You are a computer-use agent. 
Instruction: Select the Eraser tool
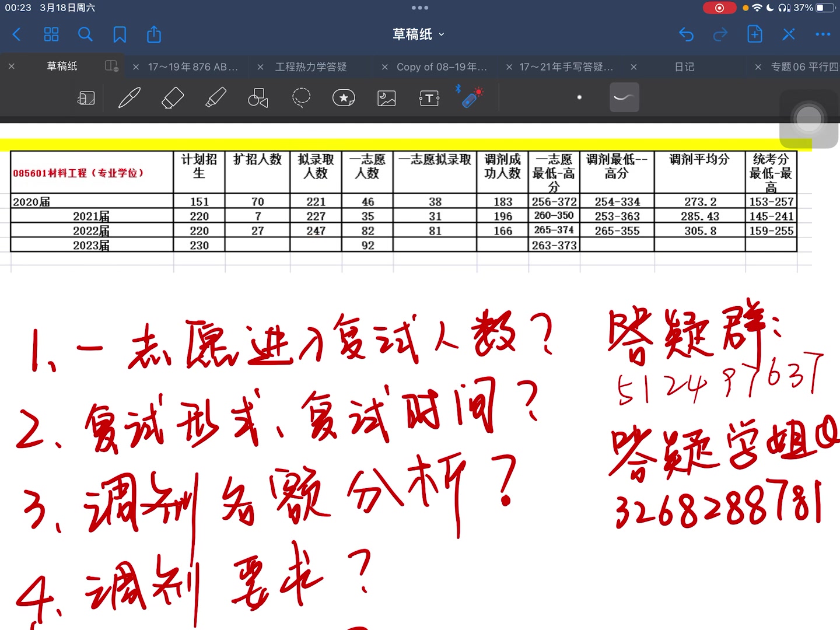171,97
